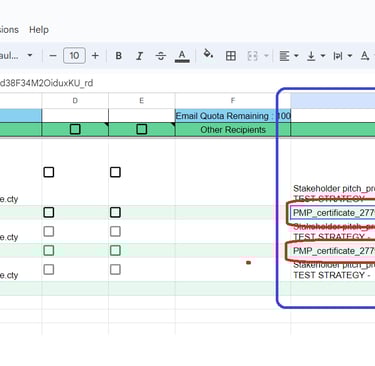Image resolution: width=375 pixels, height=366 pixels.
Task: Expand the horizontal align dropdown arrow
Action: tap(296, 56)
